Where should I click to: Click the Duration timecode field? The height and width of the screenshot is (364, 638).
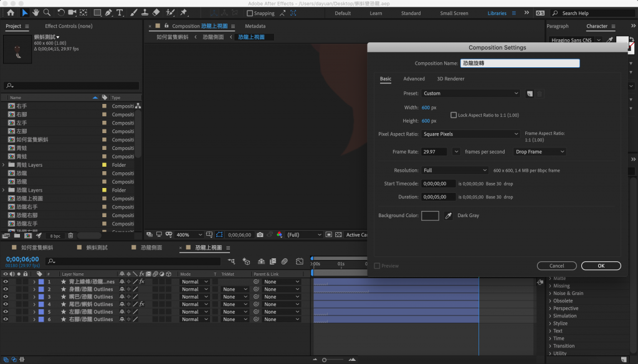pyautogui.click(x=438, y=197)
